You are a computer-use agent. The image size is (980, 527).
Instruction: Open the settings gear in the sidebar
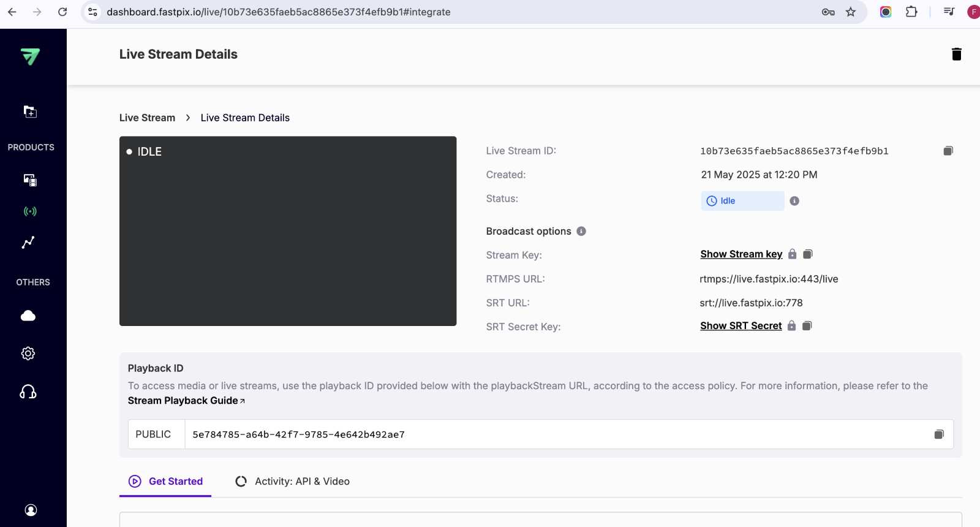click(28, 354)
